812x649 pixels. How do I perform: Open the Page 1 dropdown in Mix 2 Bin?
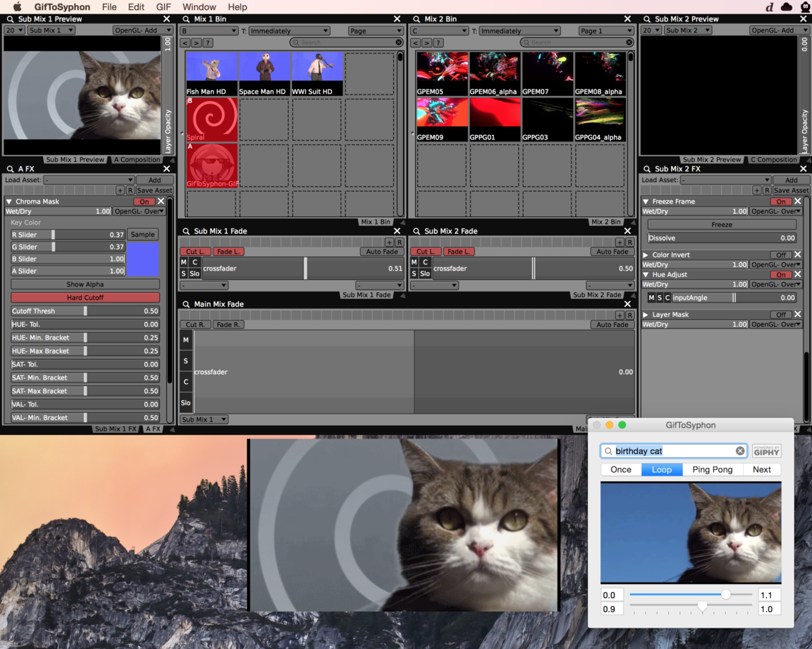click(606, 31)
